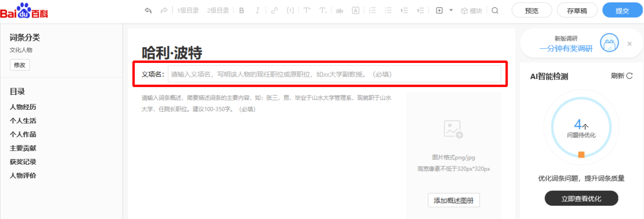Viewport: 644px width, 219px height.
Task: Apply the 2级目录 heading style
Action: coord(218,11)
